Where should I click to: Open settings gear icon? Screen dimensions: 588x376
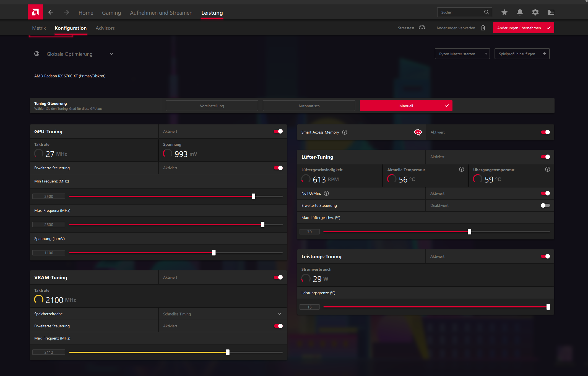pyautogui.click(x=535, y=12)
